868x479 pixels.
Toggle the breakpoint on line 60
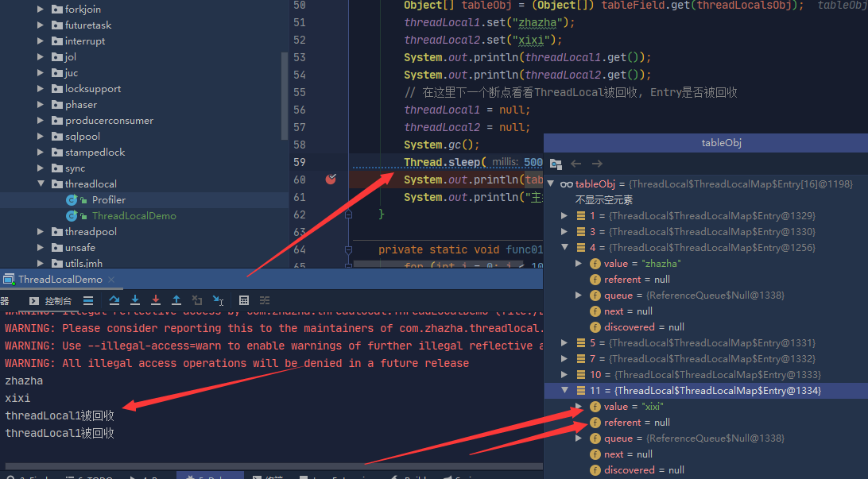tap(331, 179)
